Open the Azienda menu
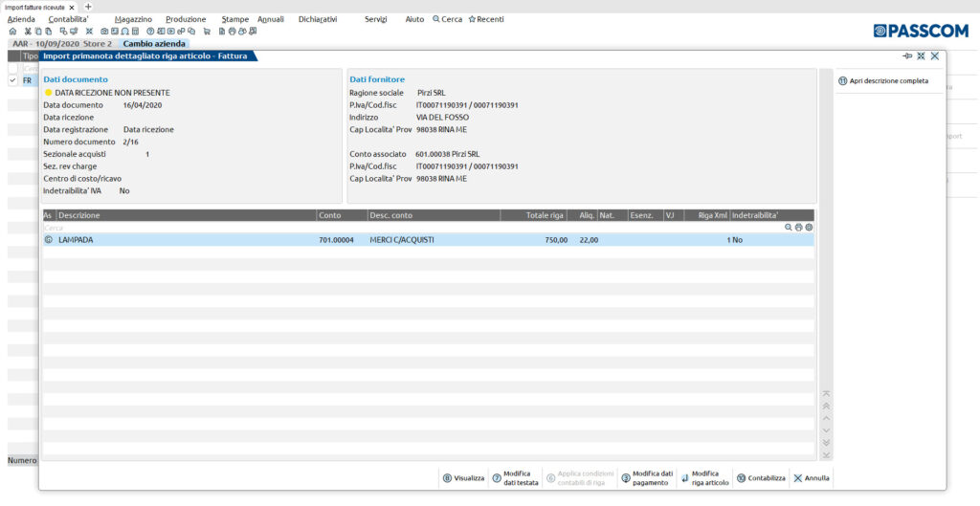Screen dimensions: 980x506 21,19
